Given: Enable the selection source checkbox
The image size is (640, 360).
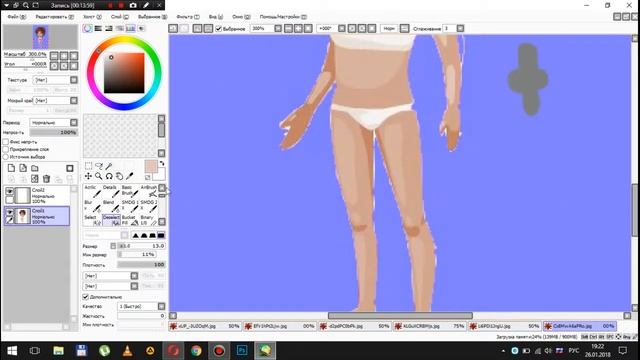Looking at the screenshot, I should coord(6,156).
